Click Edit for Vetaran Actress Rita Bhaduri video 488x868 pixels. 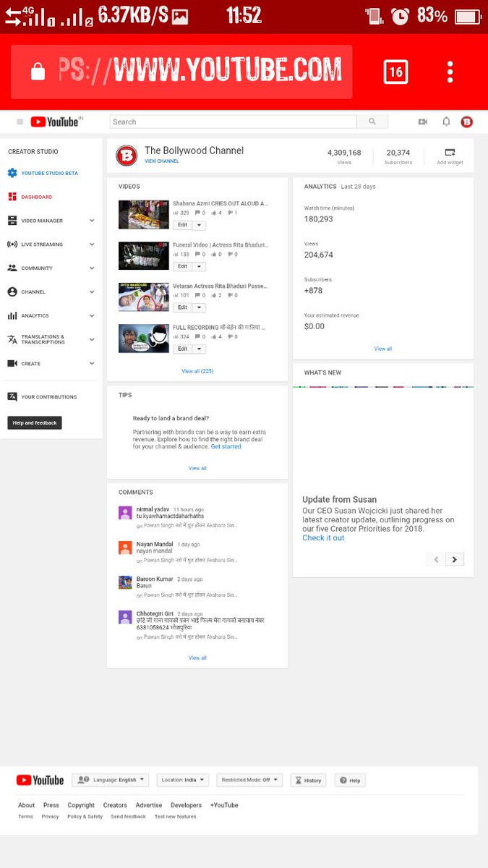tap(182, 307)
